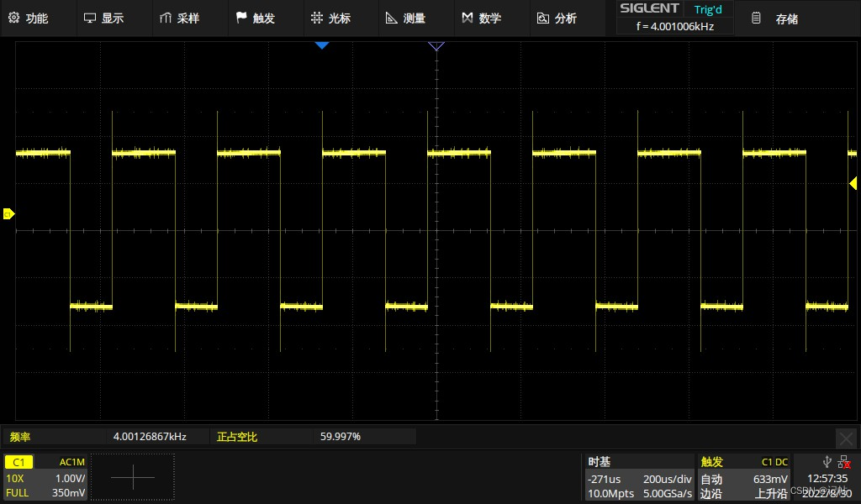Click the yellow trigger level arrow on right edge
861x504 pixels.
(853, 183)
